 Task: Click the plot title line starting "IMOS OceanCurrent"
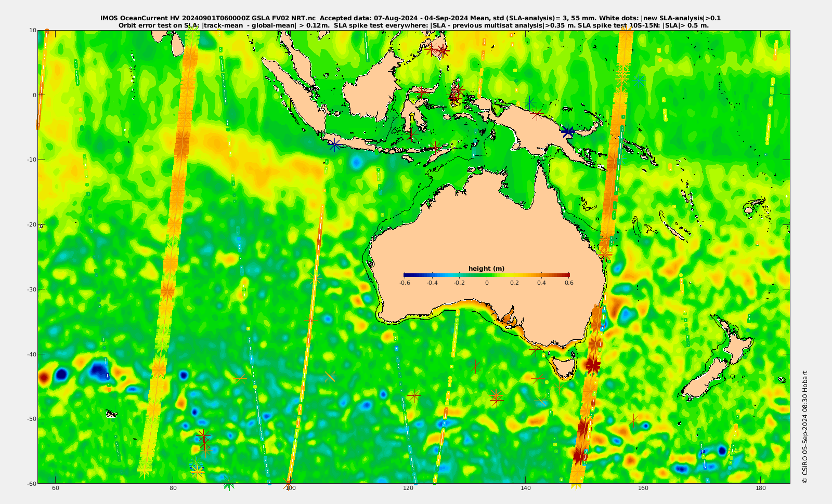coord(410,18)
